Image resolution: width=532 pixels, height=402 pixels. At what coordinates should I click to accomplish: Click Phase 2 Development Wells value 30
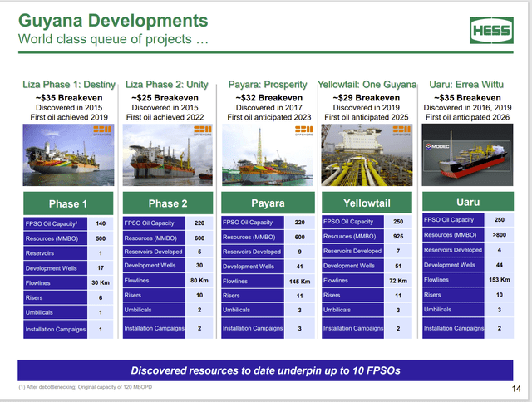click(199, 266)
